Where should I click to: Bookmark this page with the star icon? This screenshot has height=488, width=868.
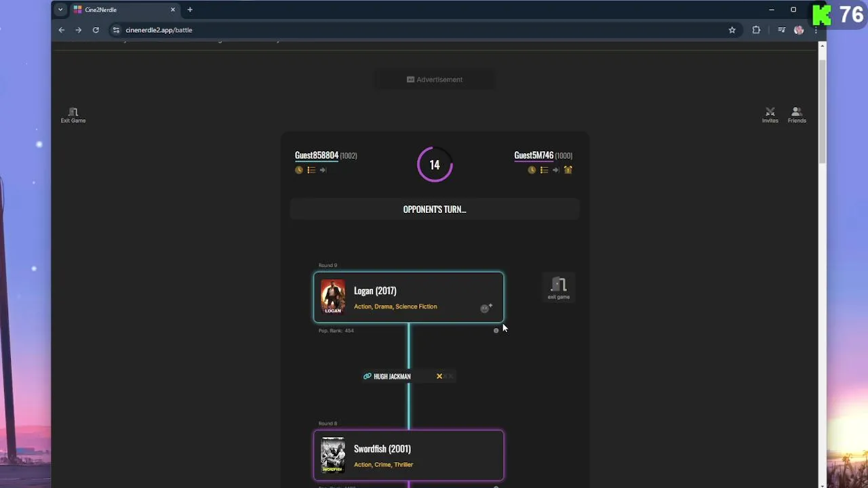pos(732,30)
